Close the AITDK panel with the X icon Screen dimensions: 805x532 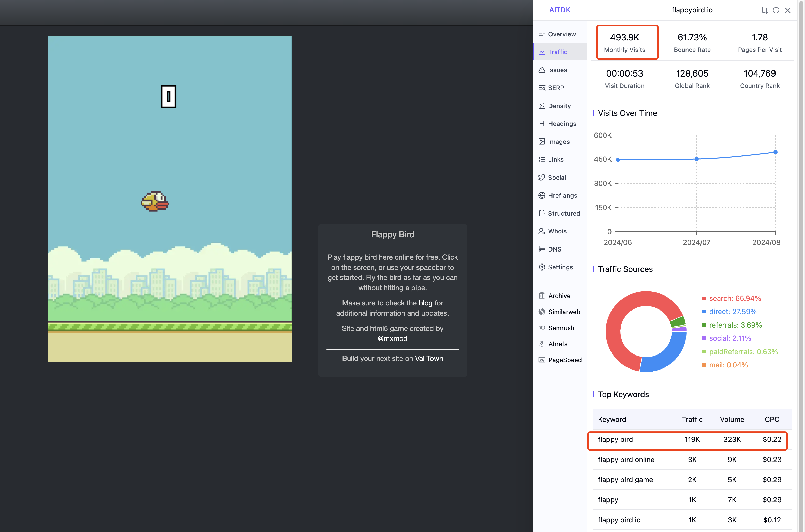788,10
